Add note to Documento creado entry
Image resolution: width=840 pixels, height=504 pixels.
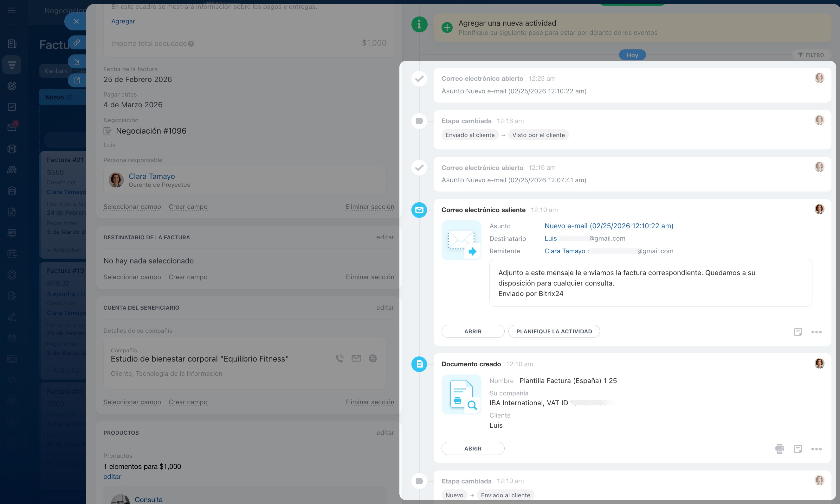[x=798, y=449]
